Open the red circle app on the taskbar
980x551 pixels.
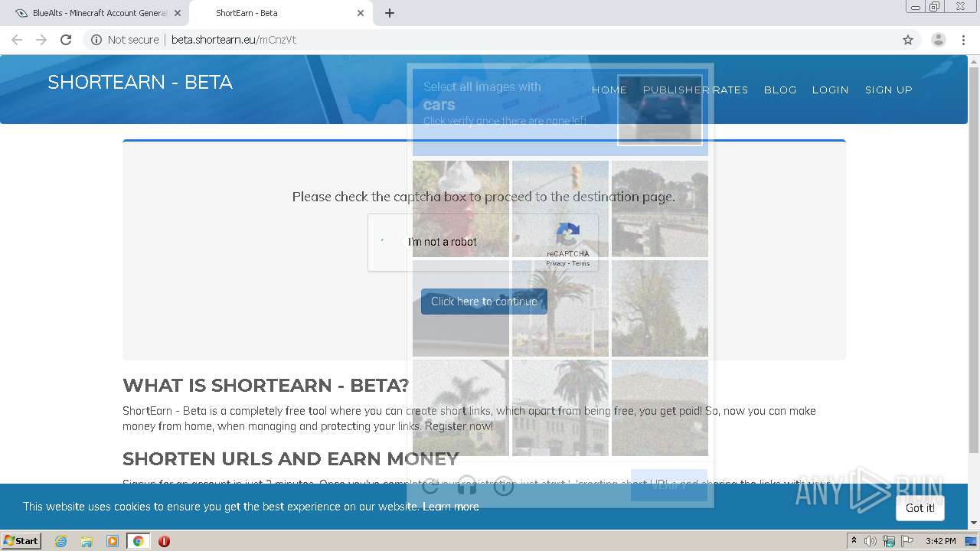click(x=164, y=541)
